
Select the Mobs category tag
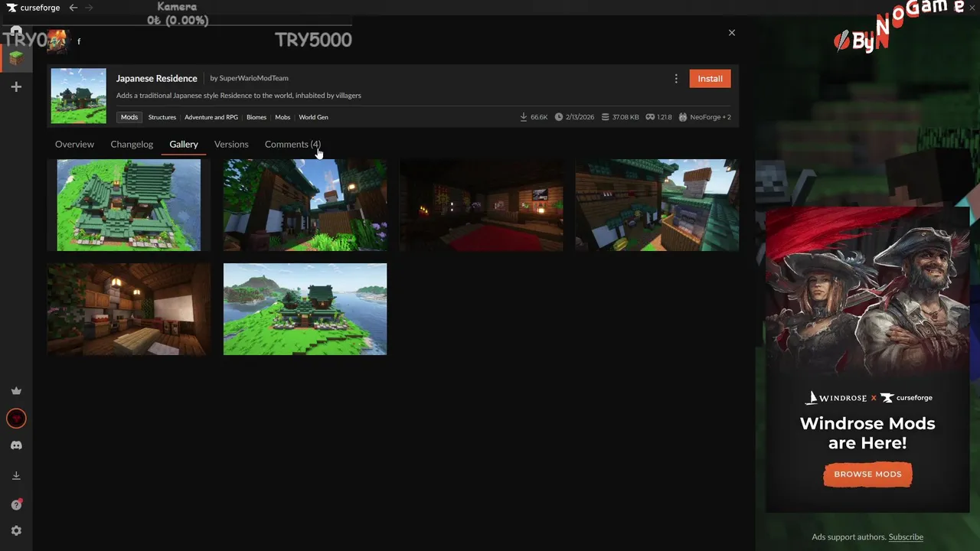click(283, 117)
